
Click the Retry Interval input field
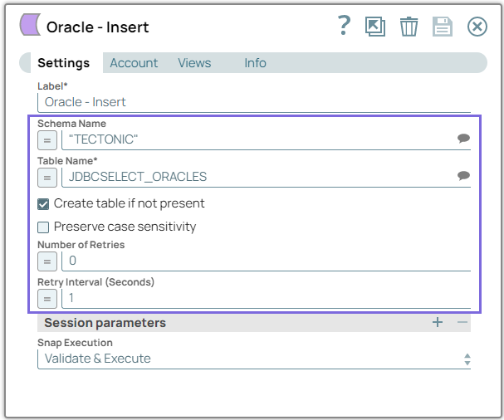click(x=266, y=298)
